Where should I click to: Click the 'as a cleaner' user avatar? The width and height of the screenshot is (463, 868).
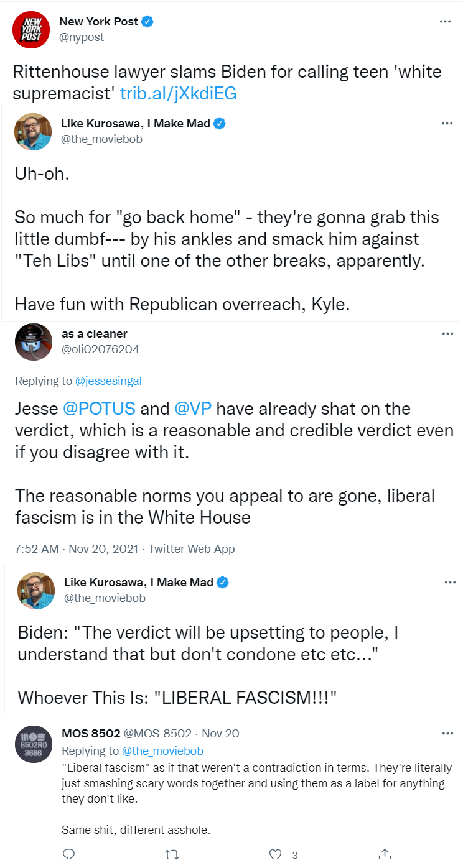(x=34, y=342)
